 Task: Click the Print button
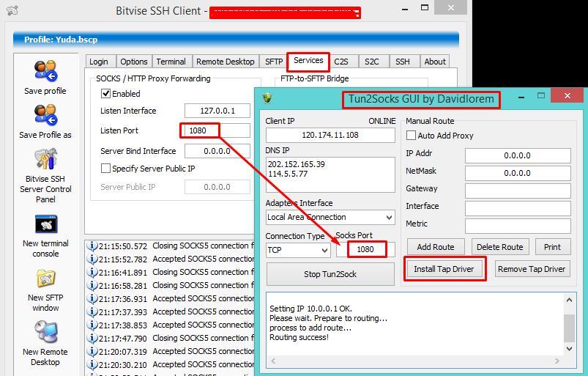click(552, 247)
